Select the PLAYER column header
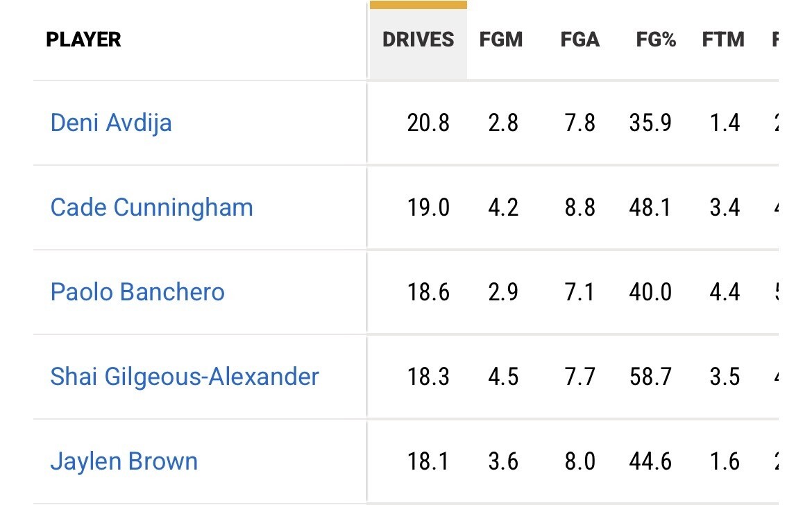The height and width of the screenshot is (505, 812). tap(83, 40)
